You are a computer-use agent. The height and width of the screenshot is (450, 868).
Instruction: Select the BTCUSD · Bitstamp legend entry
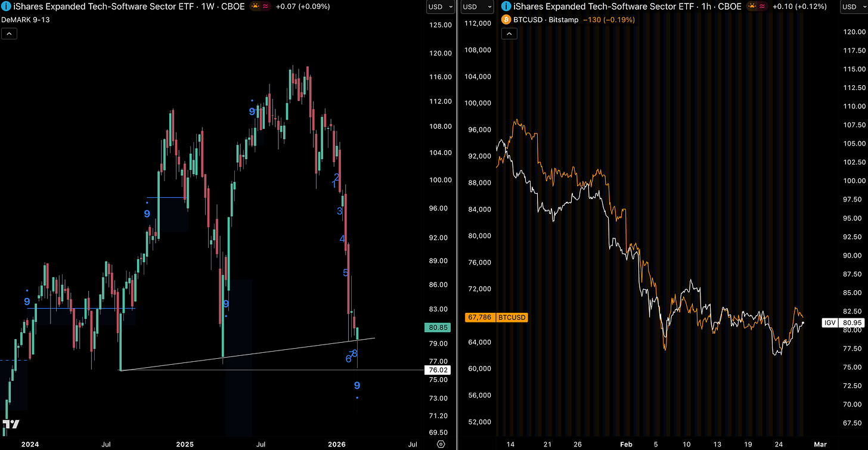point(546,20)
